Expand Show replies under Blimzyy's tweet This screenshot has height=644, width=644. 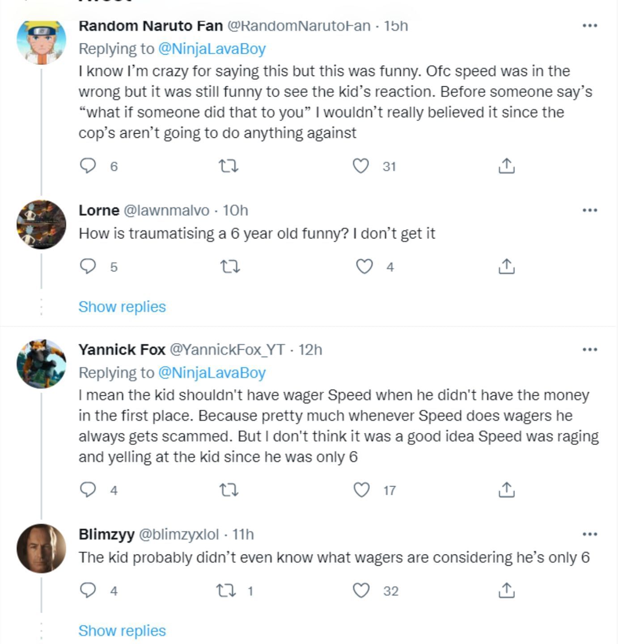[122, 631]
